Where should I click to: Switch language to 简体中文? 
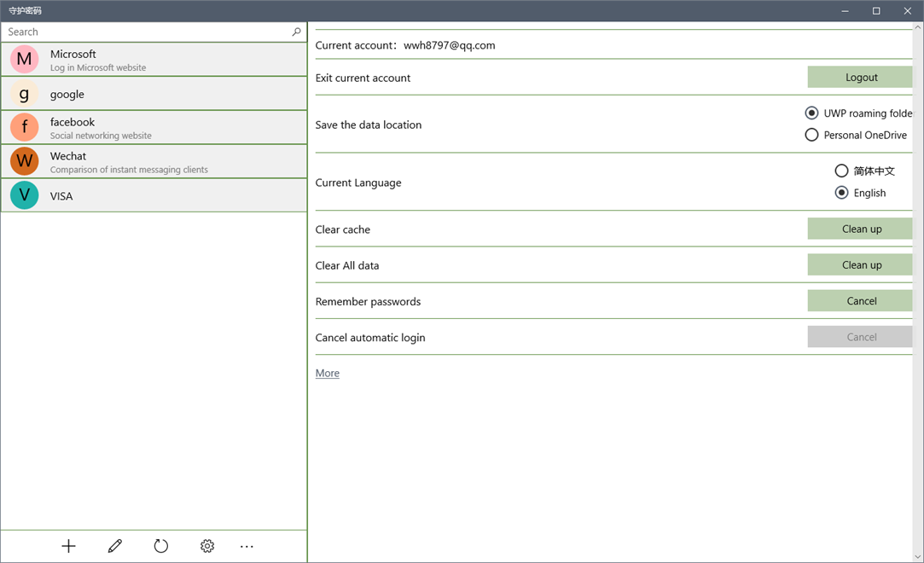point(841,171)
